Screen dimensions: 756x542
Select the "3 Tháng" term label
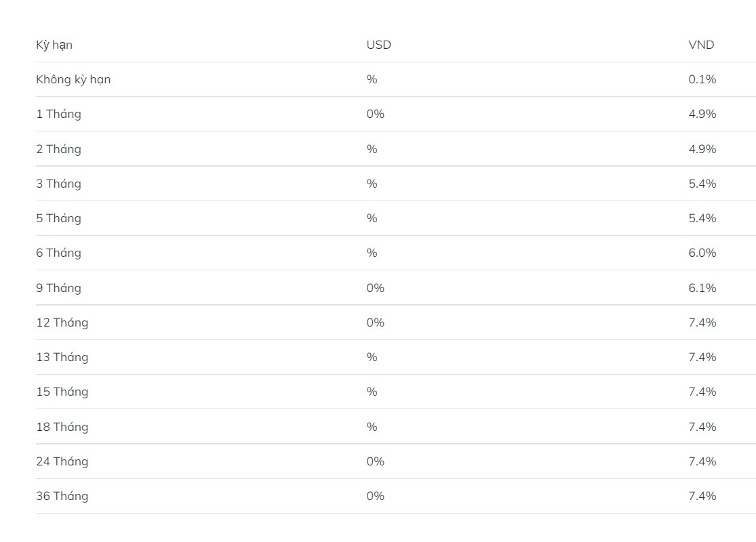[x=58, y=184]
